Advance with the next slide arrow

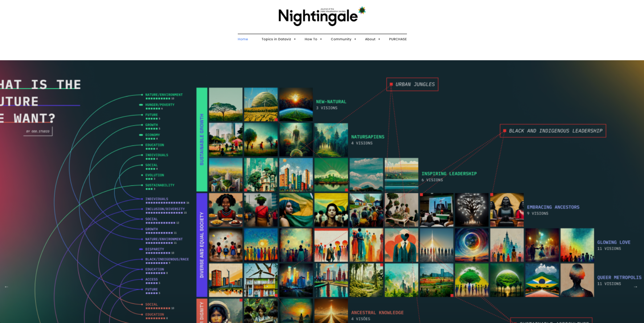tap(635, 287)
